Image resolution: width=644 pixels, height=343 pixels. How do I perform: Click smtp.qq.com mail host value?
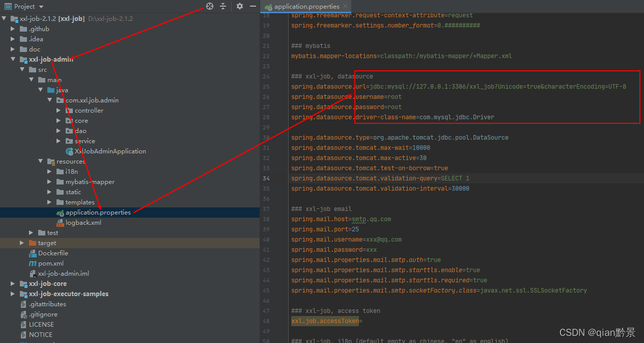(371, 219)
